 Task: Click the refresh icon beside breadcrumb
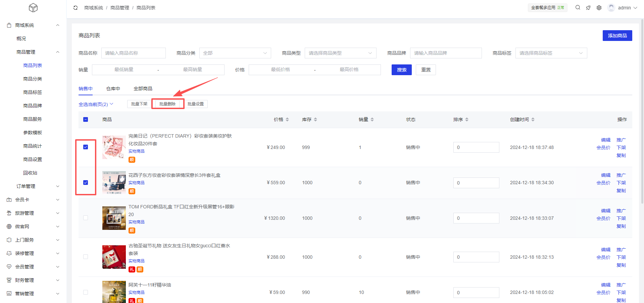pyautogui.click(x=76, y=8)
